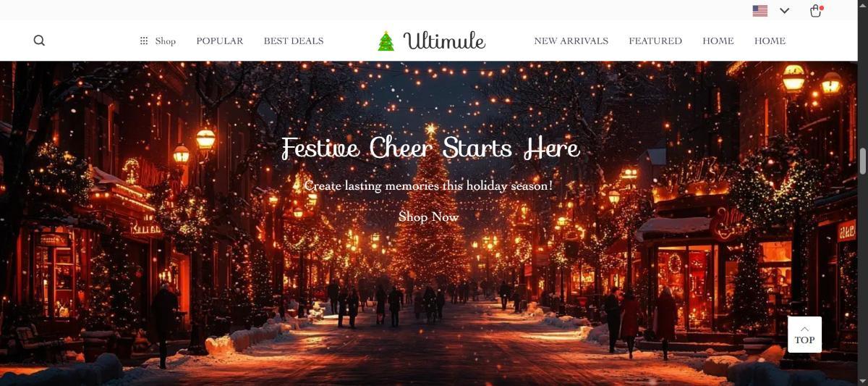868x386 pixels.
Task: Click the Festive Cheer Starts Here heading
Action: [430, 148]
